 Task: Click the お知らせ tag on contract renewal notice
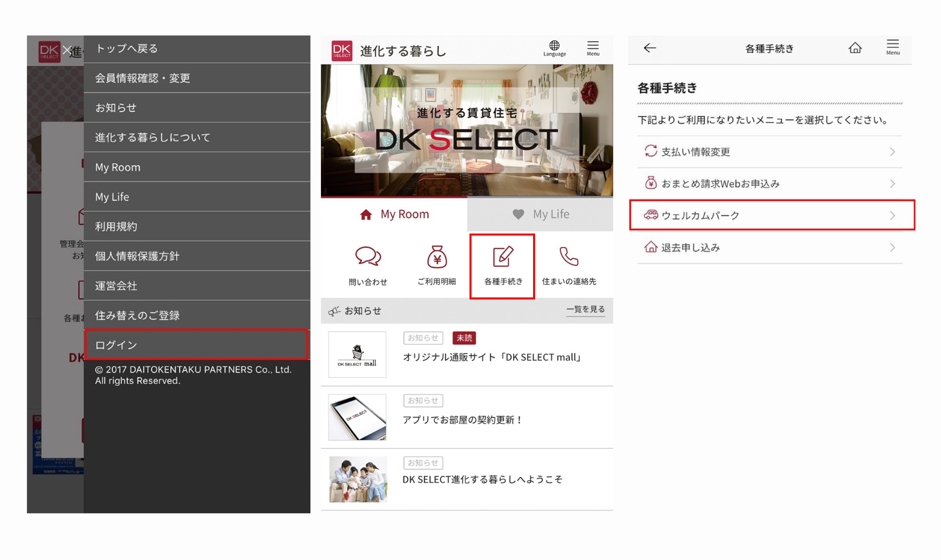423,400
